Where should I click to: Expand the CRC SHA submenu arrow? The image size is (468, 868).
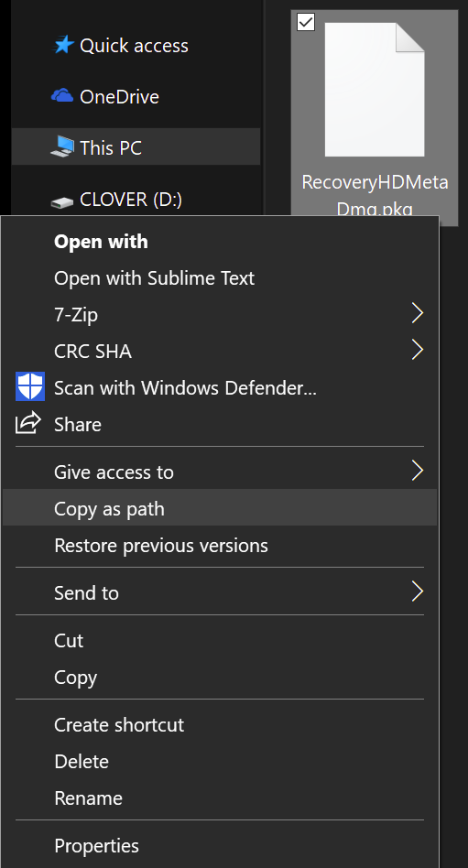pos(417,350)
